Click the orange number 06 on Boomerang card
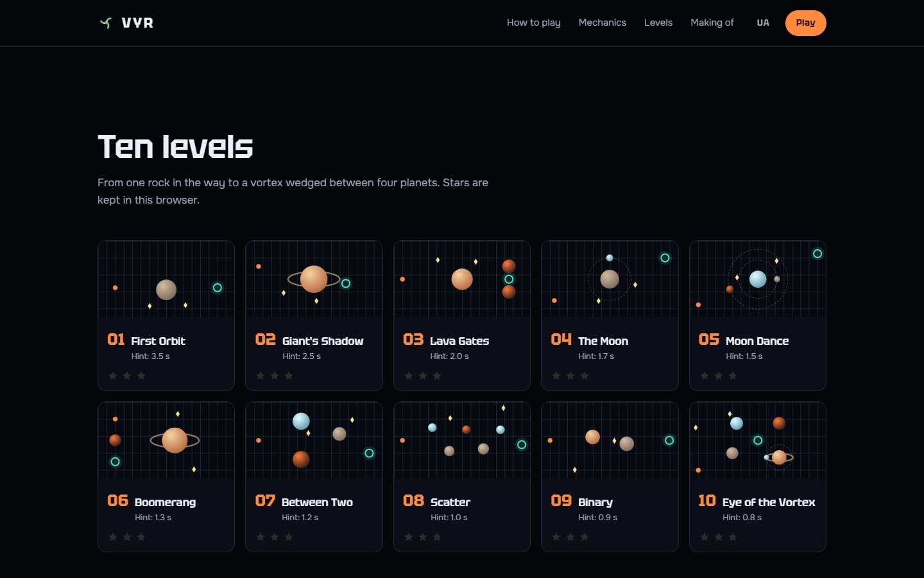The image size is (924, 578). pyautogui.click(x=117, y=500)
